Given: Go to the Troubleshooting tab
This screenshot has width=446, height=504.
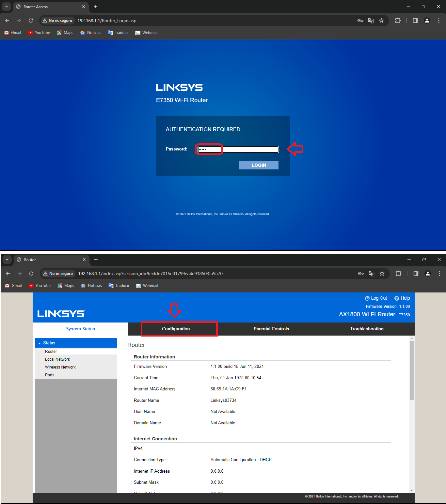Looking at the screenshot, I should point(367,329).
